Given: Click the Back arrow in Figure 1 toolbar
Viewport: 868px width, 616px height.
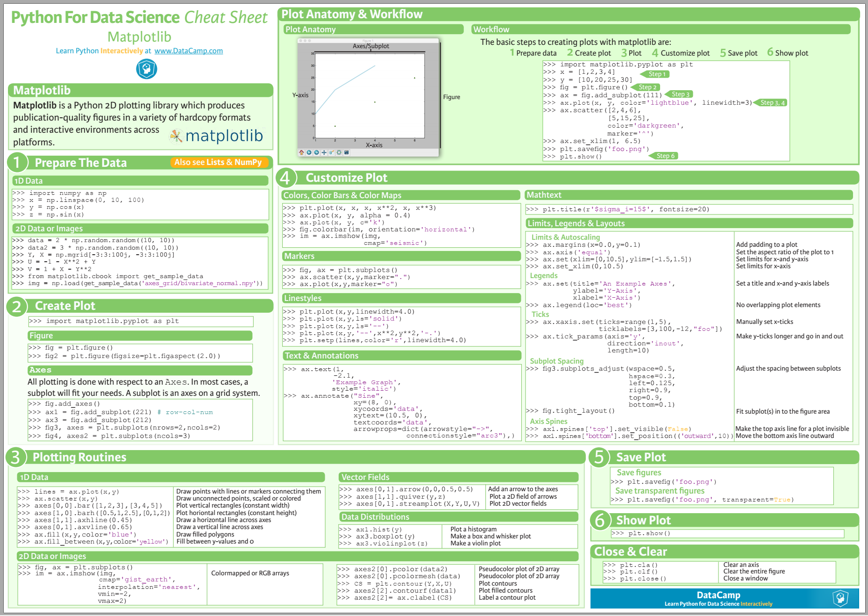Looking at the screenshot, I should click(309, 152).
